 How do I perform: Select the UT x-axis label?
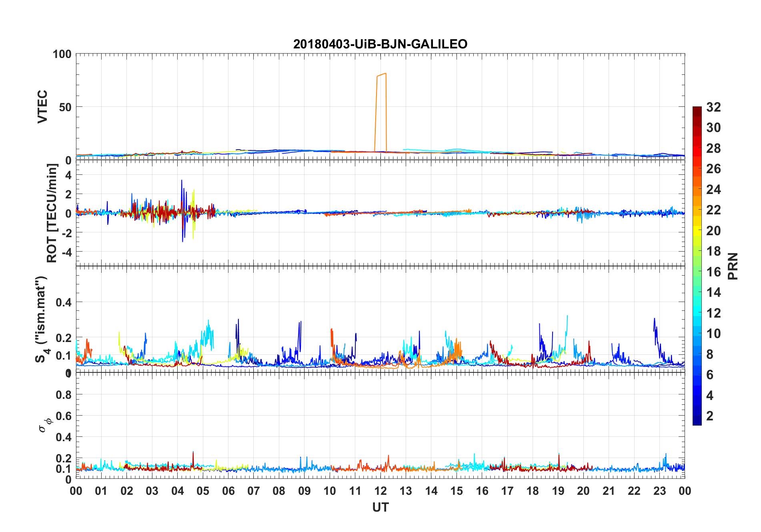(380, 507)
